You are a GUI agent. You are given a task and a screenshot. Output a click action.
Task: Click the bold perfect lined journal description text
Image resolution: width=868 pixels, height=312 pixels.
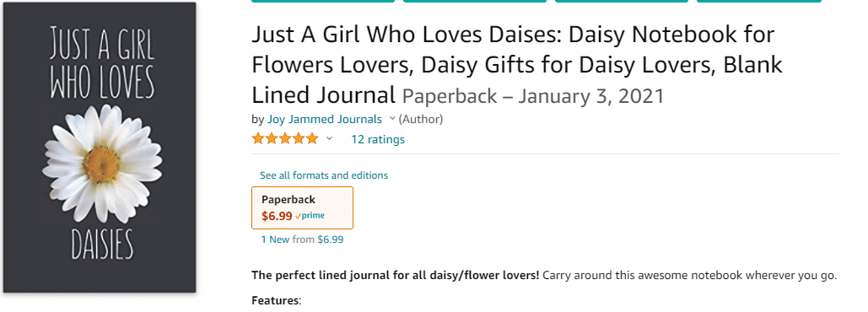(396, 275)
